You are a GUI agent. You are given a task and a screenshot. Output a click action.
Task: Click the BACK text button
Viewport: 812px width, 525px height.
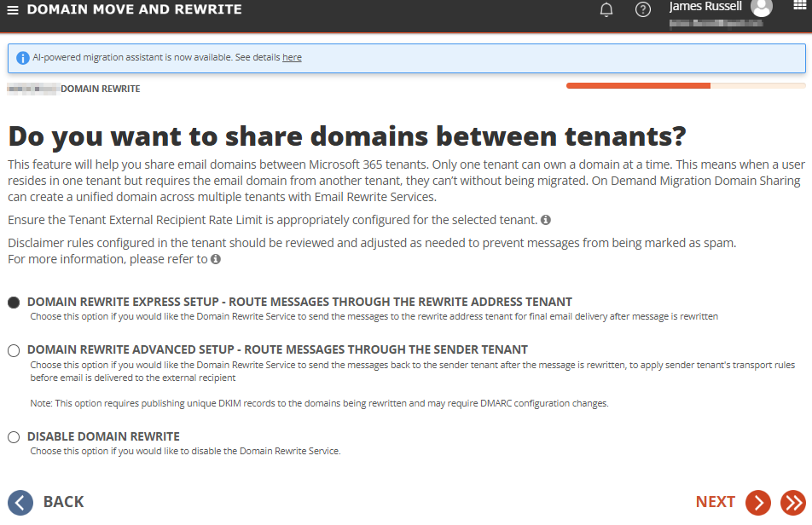[63, 502]
